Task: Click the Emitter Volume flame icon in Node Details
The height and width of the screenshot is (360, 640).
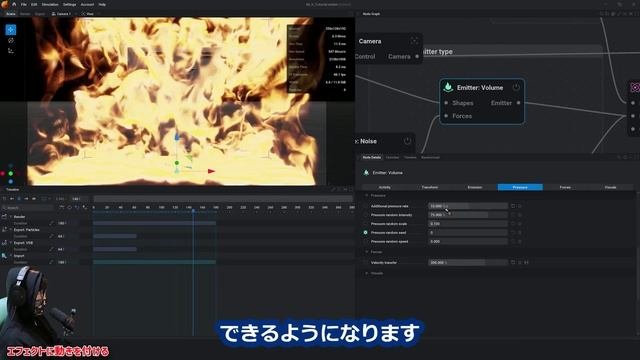Action: (x=366, y=173)
